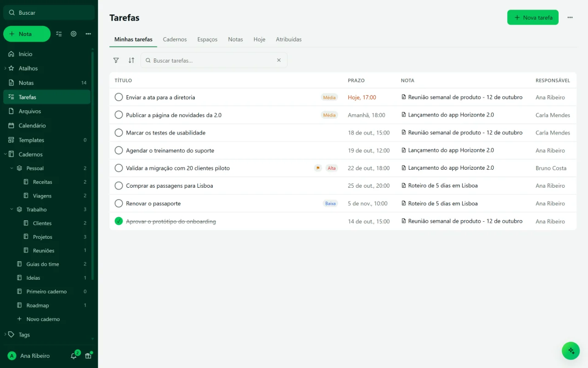Open note Roteiro de 5 dias for Renovar row
The image size is (588, 368).
tap(439, 203)
